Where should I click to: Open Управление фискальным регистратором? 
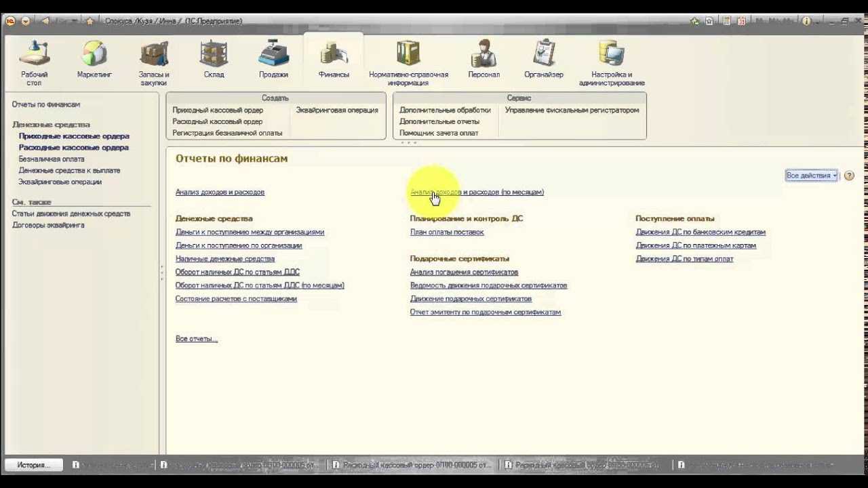(x=572, y=110)
